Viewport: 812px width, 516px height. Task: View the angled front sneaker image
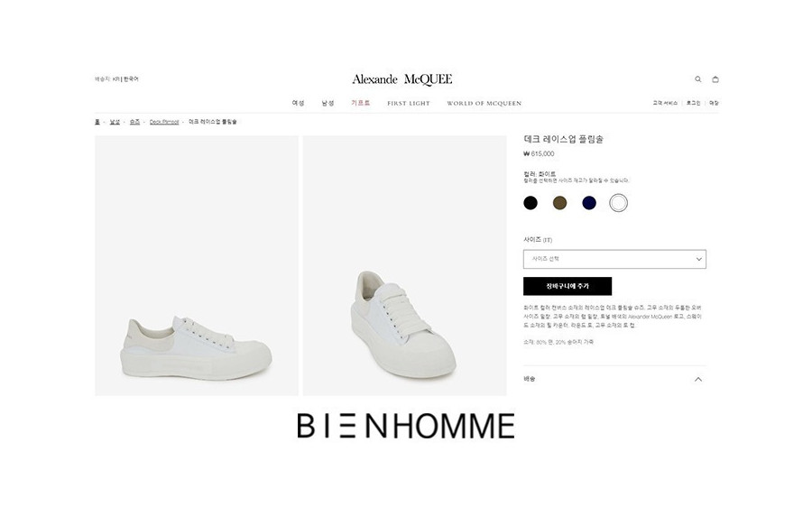(x=405, y=266)
